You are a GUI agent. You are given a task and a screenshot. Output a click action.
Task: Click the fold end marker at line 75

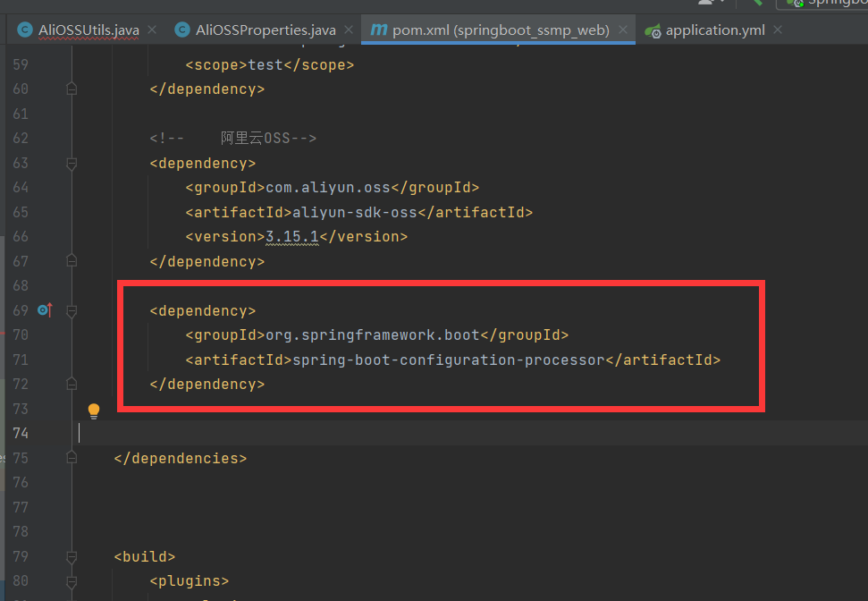pos(72,458)
